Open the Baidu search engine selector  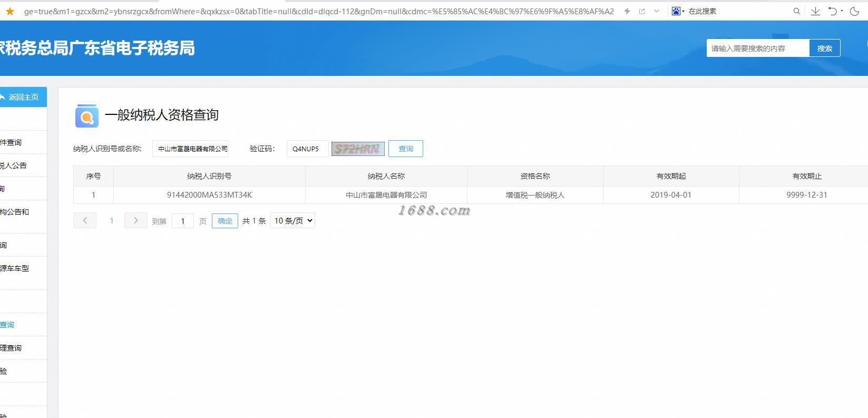click(678, 11)
